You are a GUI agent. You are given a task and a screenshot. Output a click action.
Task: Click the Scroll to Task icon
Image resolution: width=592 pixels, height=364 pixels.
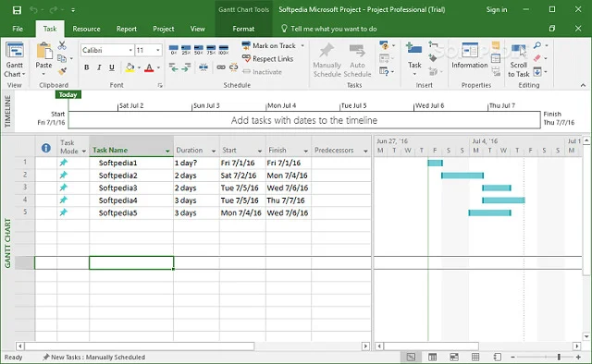point(518,51)
